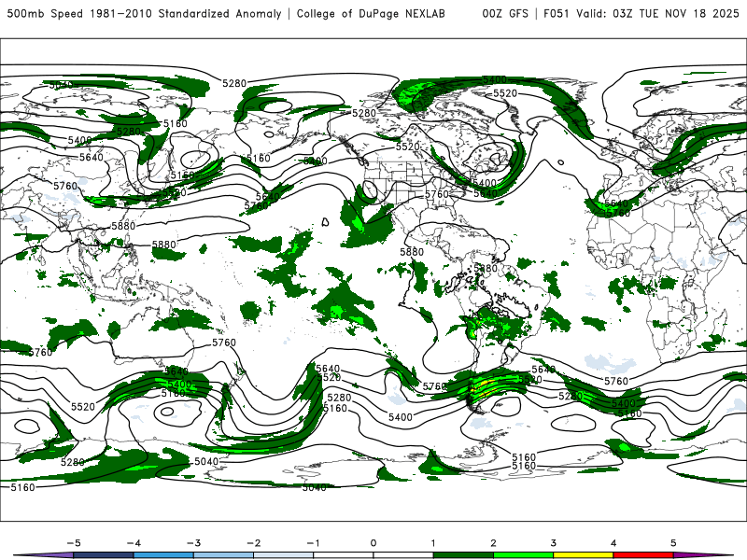The image size is (747, 560).
Task: Click the '-5' colorbar tick label
Action: coord(74,543)
